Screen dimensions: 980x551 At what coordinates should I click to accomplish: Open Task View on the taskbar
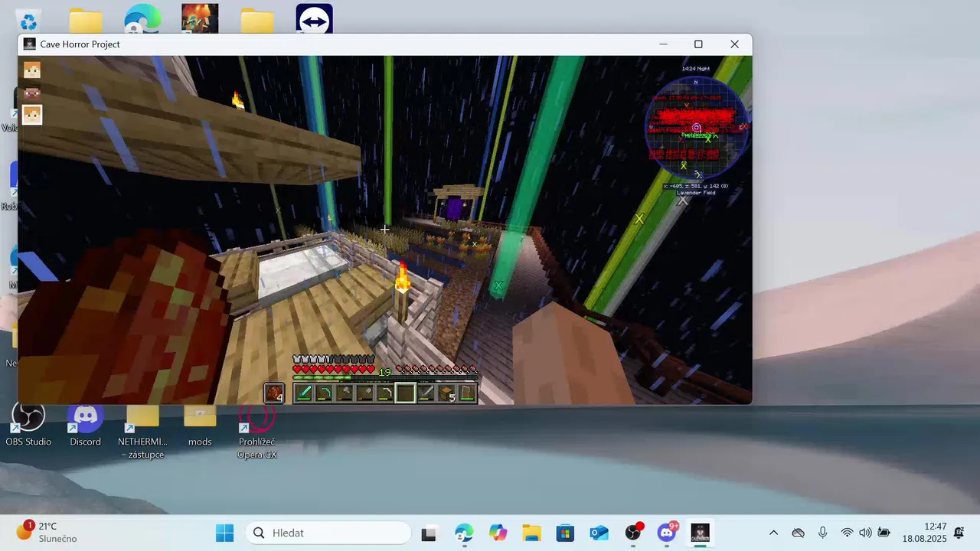coord(429,533)
